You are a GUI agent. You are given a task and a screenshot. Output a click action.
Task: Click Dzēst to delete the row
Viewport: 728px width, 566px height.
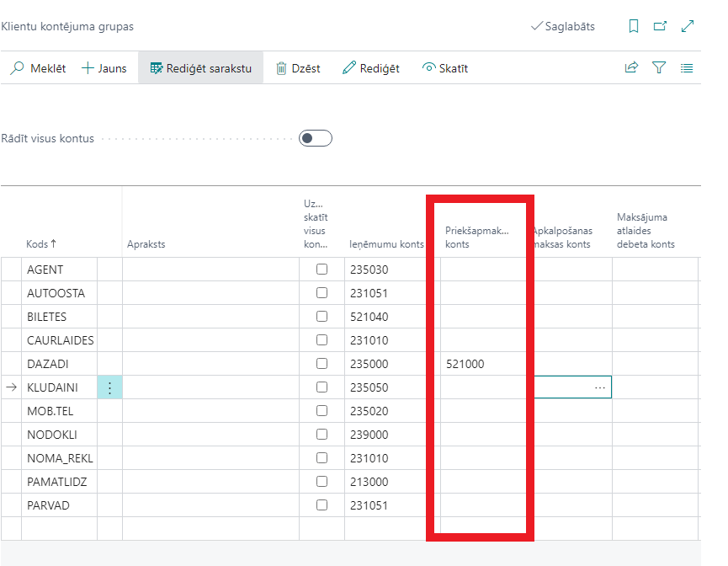298,68
